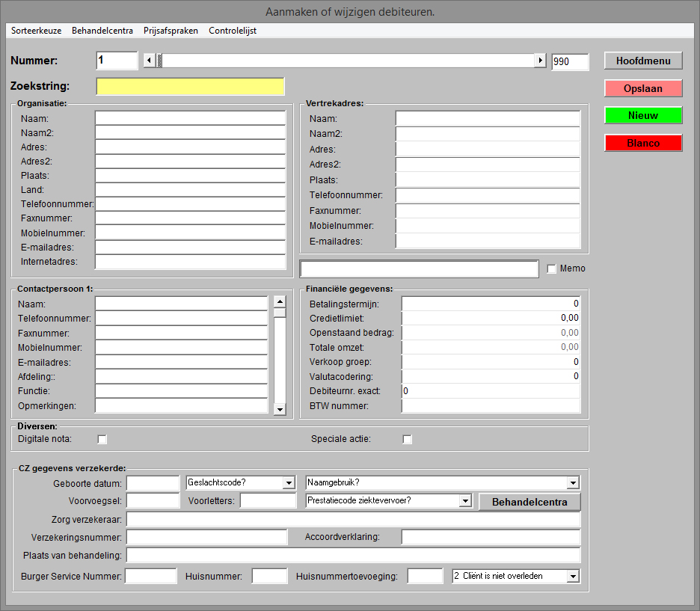The width and height of the screenshot is (700, 611).
Task: Click the Contactpersoon 1 Naam field
Action: (x=181, y=304)
